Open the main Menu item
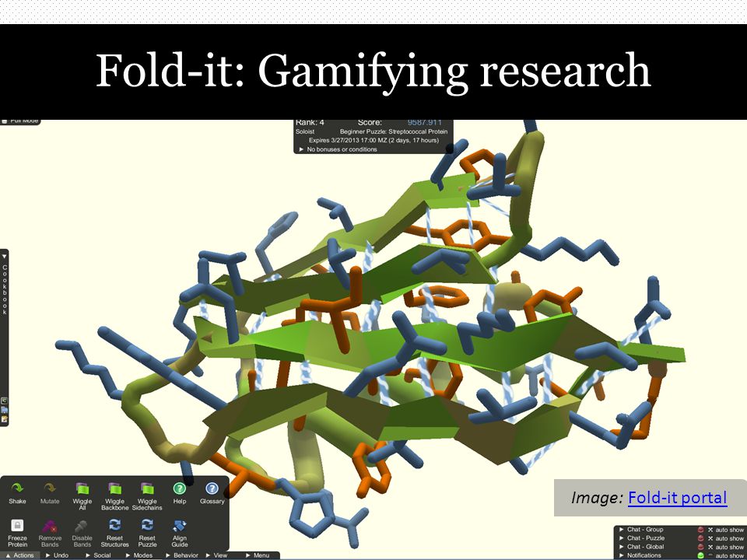Image resolution: width=747 pixels, height=560 pixels. 258,555
